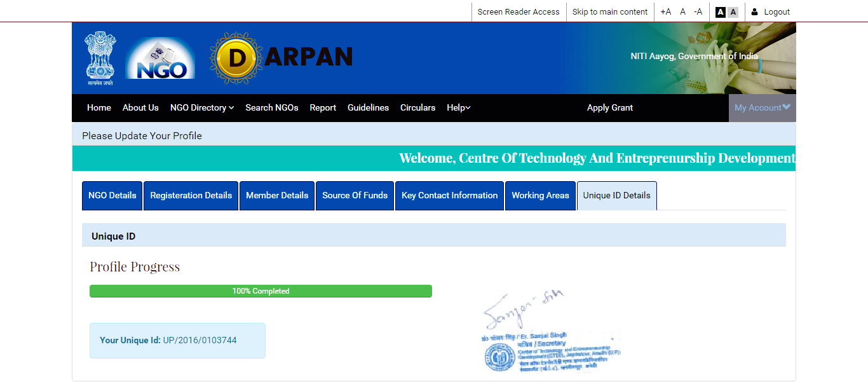Screen dimensions: 868x382
Task: Select the dark contrast A icon
Action: pyautogui.click(x=721, y=11)
